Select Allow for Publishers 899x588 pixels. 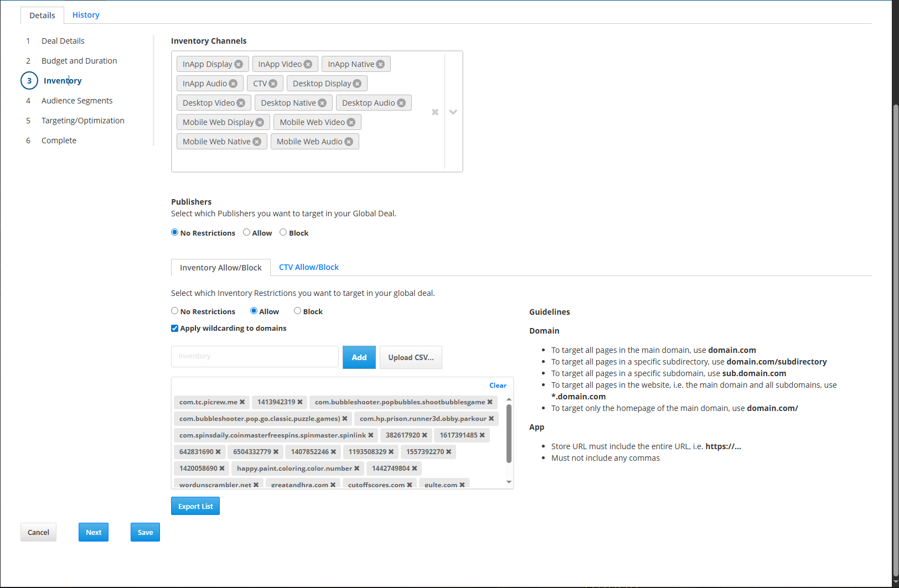[247, 232]
